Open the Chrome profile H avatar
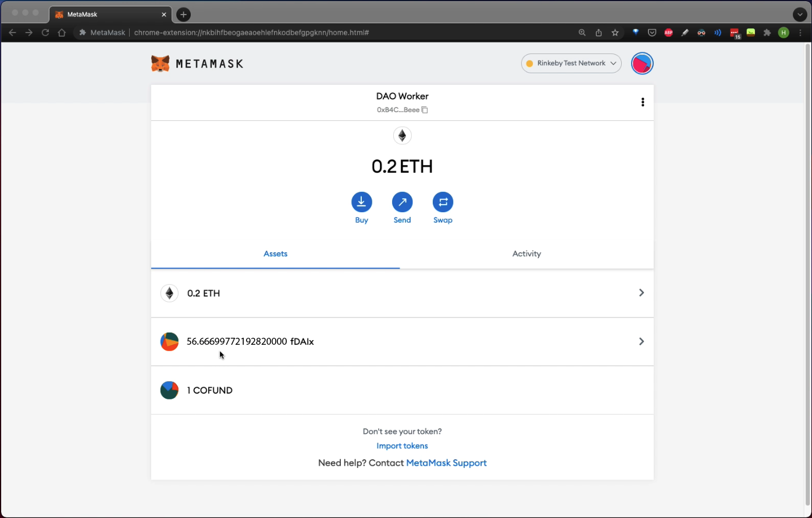Screen dimensions: 812x518 [x=783, y=33]
